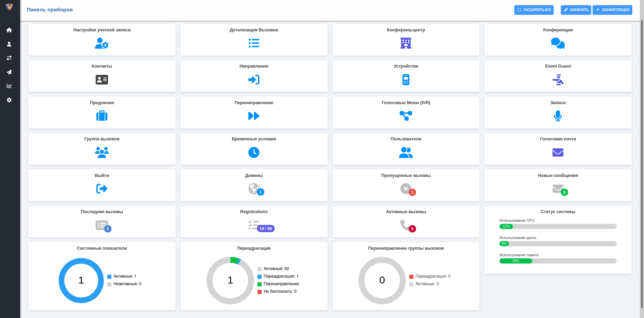Click the ИЗМЕНИТЬ button
The width and height of the screenshot is (644, 318).
tap(576, 10)
